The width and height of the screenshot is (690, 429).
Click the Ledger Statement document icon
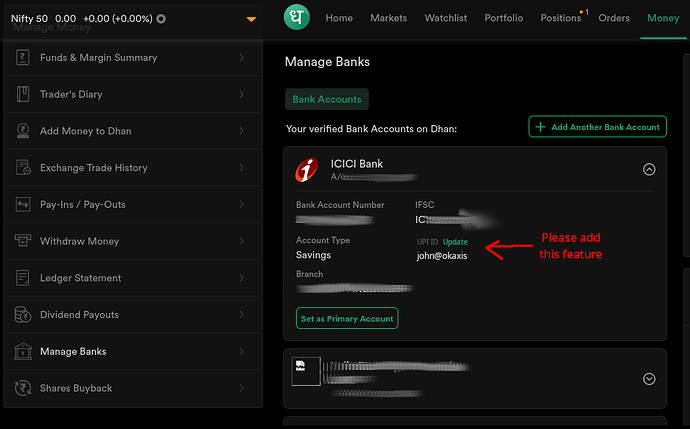23,278
